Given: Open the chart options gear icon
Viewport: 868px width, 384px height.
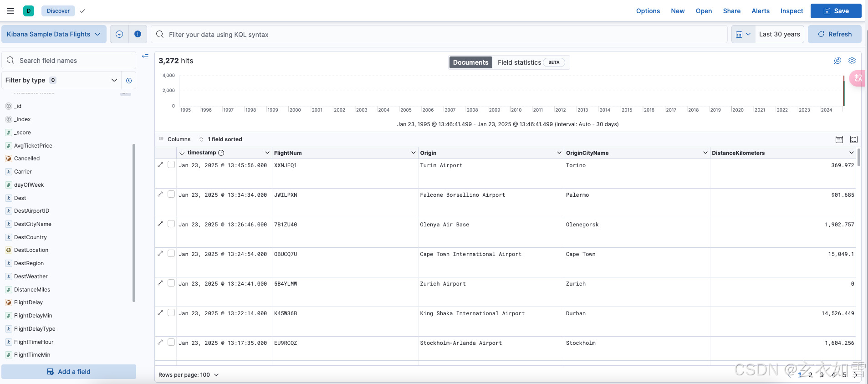Looking at the screenshot, I should coord(852,61).
